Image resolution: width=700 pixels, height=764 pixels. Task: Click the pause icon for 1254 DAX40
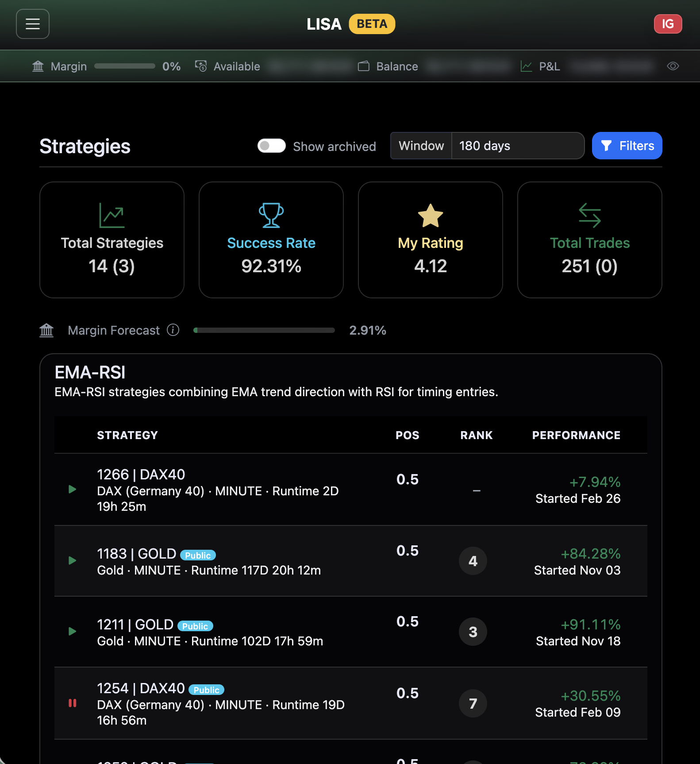[73, 703]
